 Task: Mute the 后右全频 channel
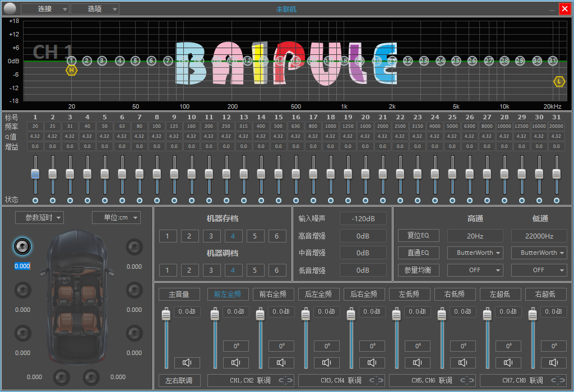(x=372, y=362)
